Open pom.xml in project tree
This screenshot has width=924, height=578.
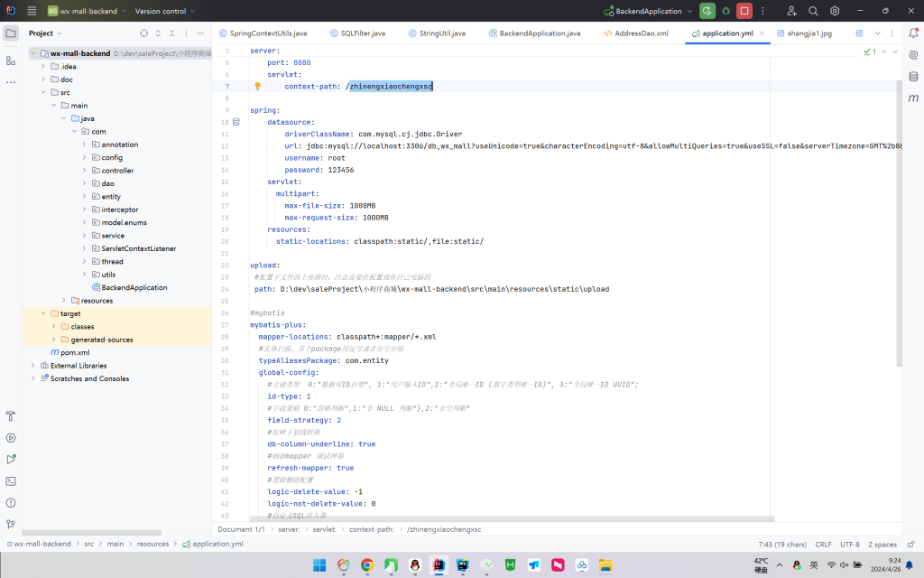coord(75,352)
